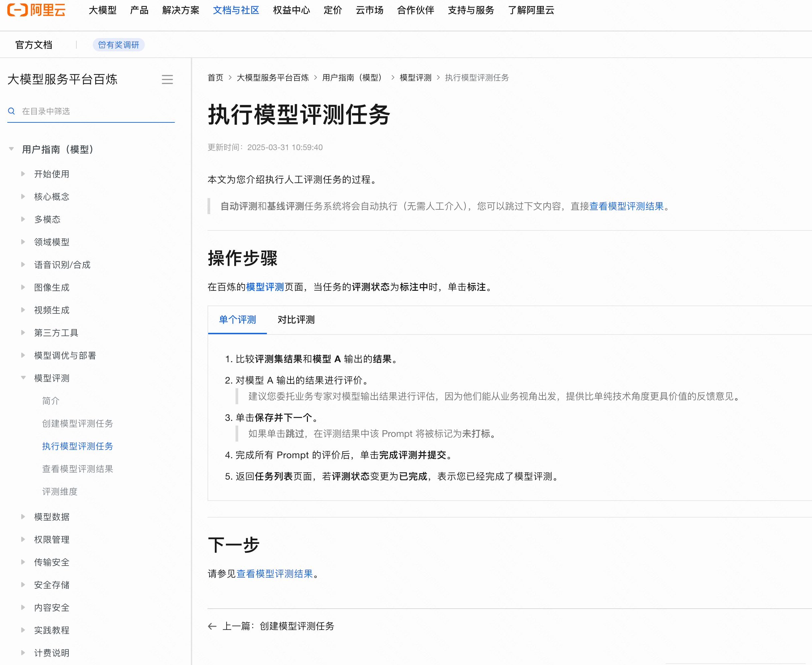Expand the 图像生成 tree item
Screen dimensions: 812x665
point(23,287)
